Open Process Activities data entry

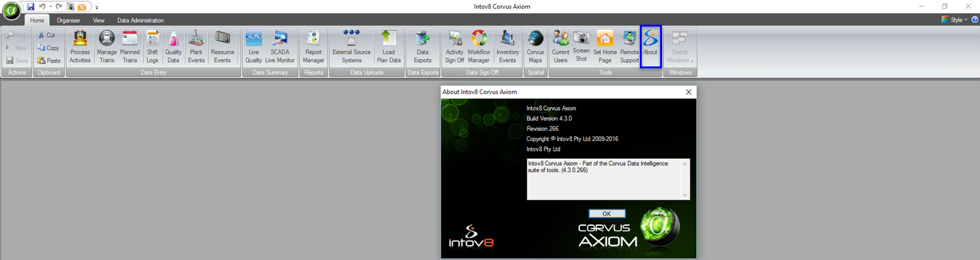coord(80,47)
